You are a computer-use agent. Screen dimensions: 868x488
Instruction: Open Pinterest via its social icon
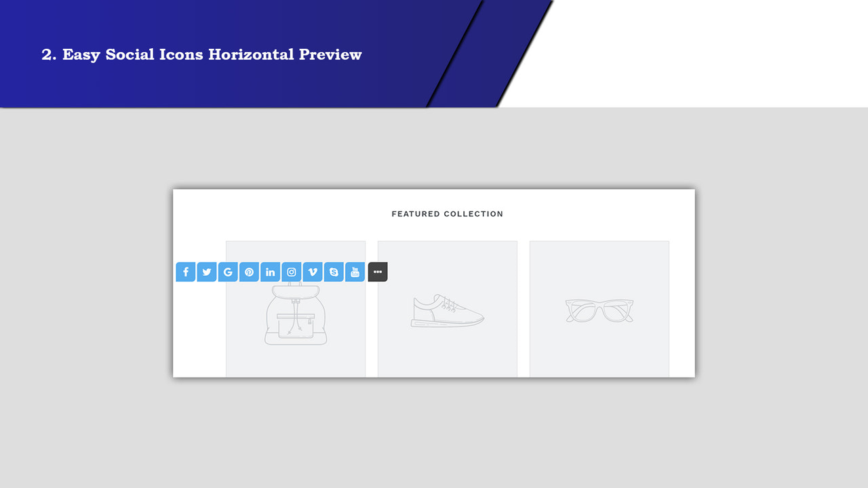[x=249, y=272]
